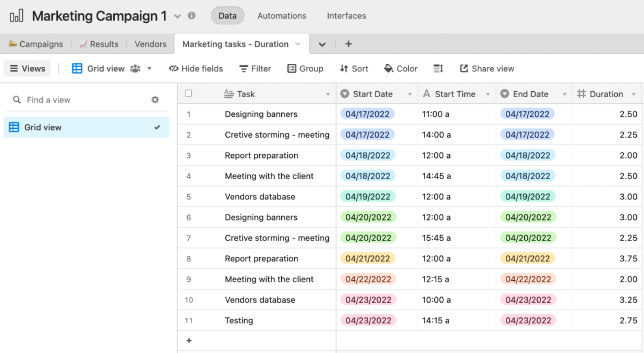Open Hide fields settings
The width and height of the screenshot is (644, 353).
[196, 68]
